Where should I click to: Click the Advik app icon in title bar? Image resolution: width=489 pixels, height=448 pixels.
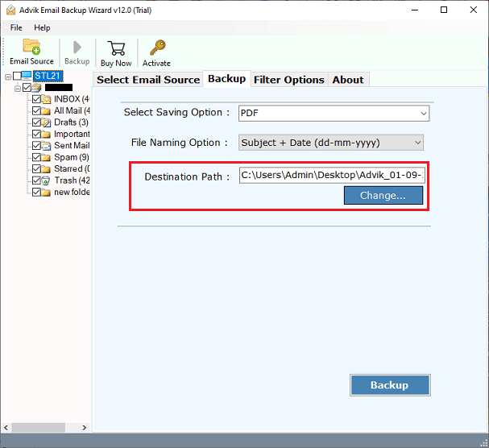tap(11, 10)
